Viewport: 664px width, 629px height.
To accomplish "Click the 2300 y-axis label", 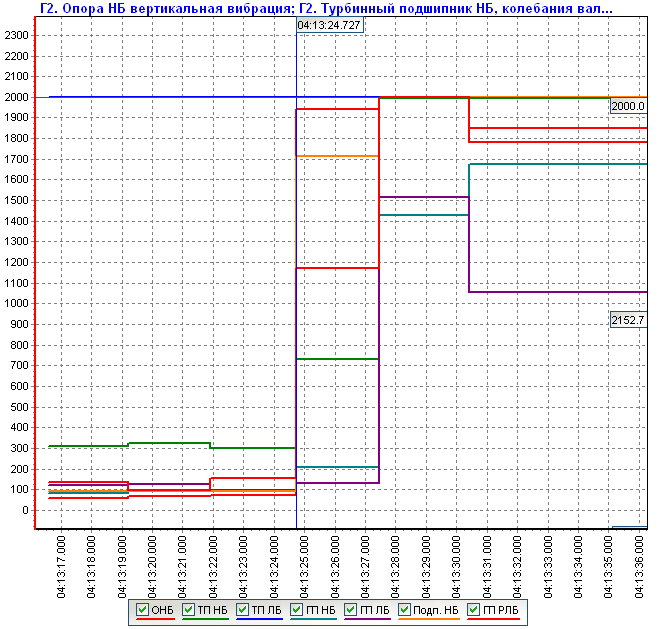I will (x=17, y=35).
